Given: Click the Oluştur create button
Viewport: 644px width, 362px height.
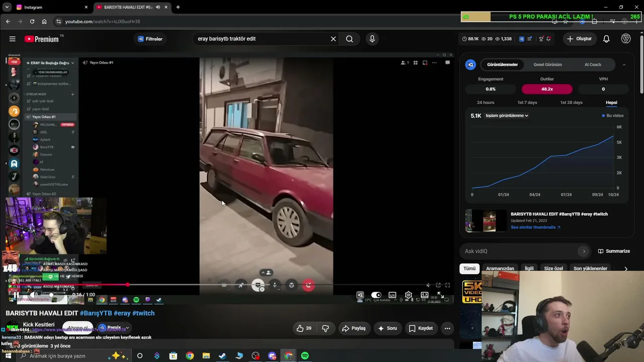Looking at the screenshot, I should click(x=579, y=39).
